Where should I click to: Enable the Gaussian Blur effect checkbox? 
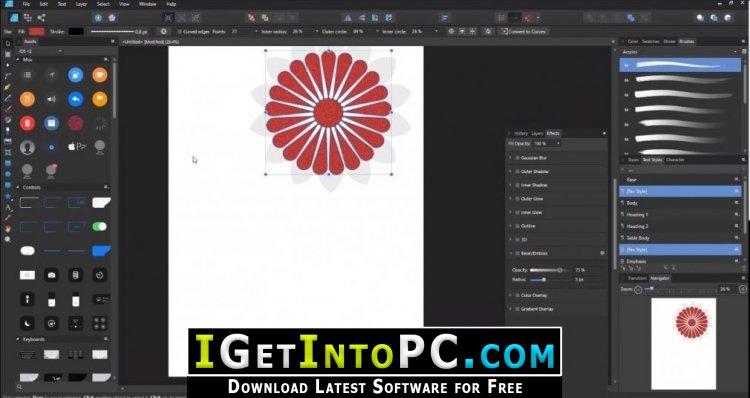pos(518,158)
